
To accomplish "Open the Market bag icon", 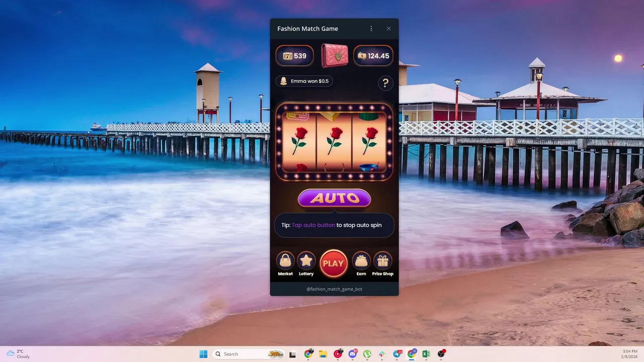I will pos(285,261).
